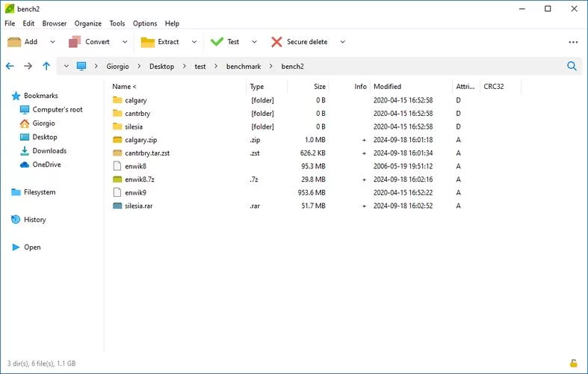This screenshot has height=374, width=588.
Task: Open the Browser menu
Action: point(55,23)
